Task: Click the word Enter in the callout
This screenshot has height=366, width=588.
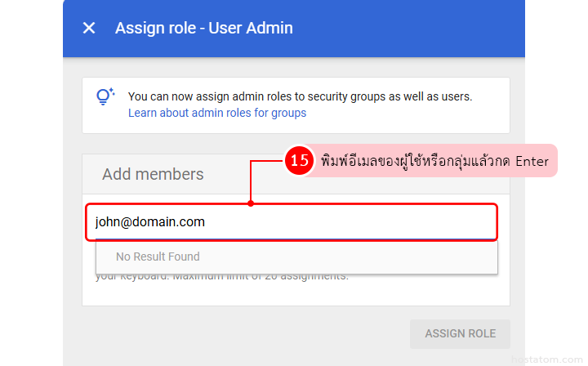Action: [x=532, y=161]
